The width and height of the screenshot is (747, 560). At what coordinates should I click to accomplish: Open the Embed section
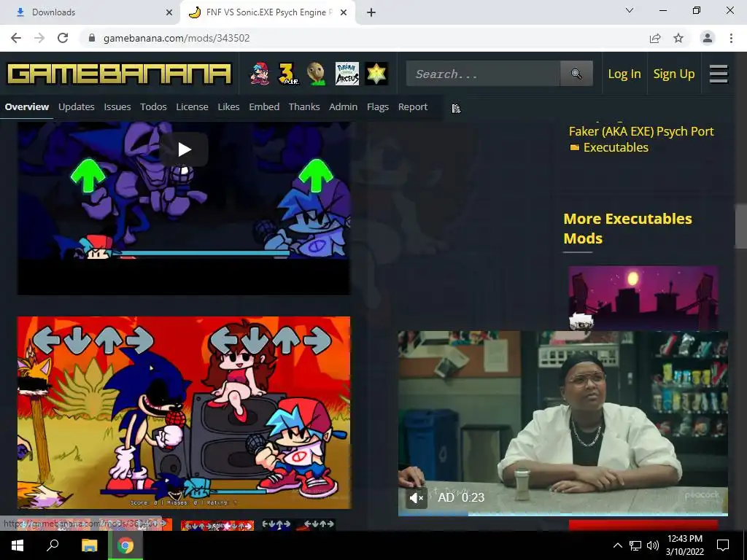[x=264, y=106]
